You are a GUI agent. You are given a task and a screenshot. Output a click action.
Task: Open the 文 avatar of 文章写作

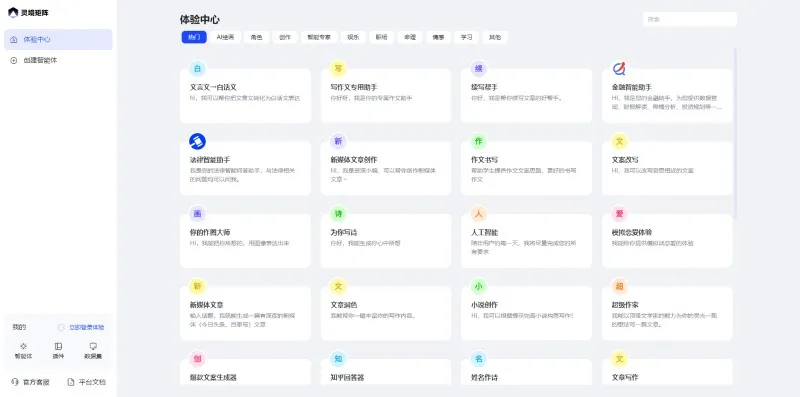(619, 359)
